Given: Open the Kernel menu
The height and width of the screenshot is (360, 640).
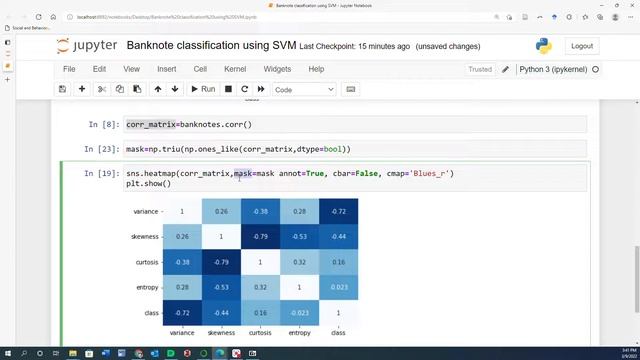Looking at the screenshot, I should click(x=235, y=69).
